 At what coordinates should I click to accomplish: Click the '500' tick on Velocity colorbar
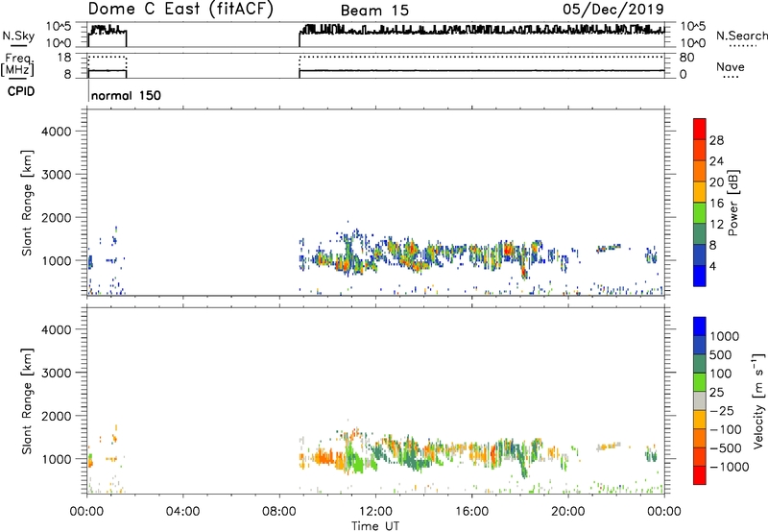[x=721, y=354]
